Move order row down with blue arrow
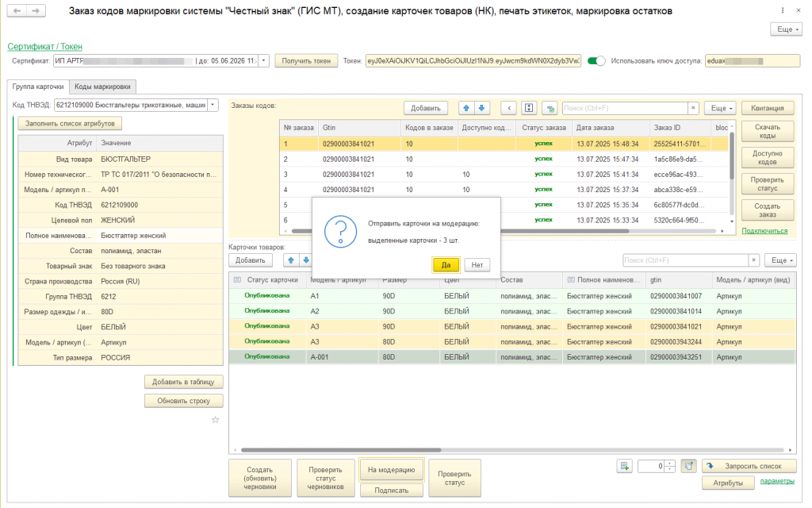Screen dimensions: 812x508 (482, 108)
